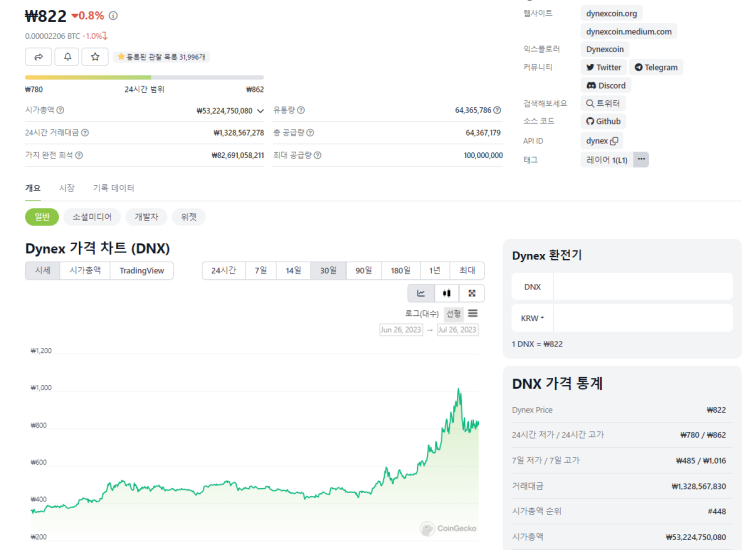Open the Github source code link
Viewport: 743px width, 550px height.
pyautogui.click(x=603, y=121)
